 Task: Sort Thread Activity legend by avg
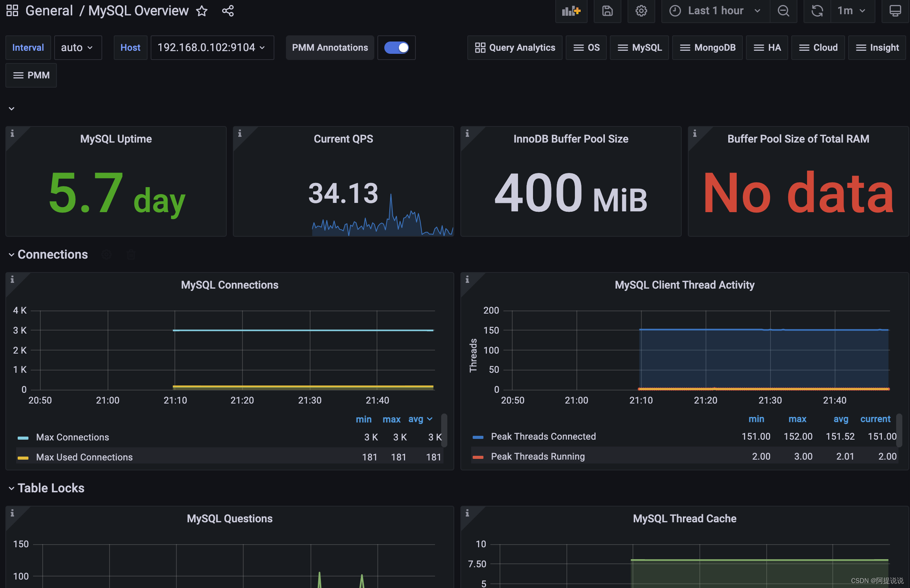840,419
